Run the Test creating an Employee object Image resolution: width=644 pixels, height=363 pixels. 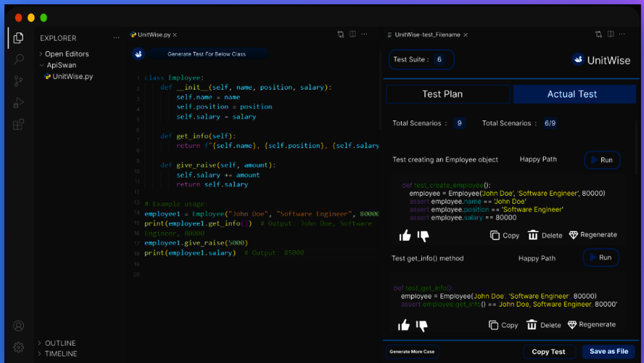[602, 160]
